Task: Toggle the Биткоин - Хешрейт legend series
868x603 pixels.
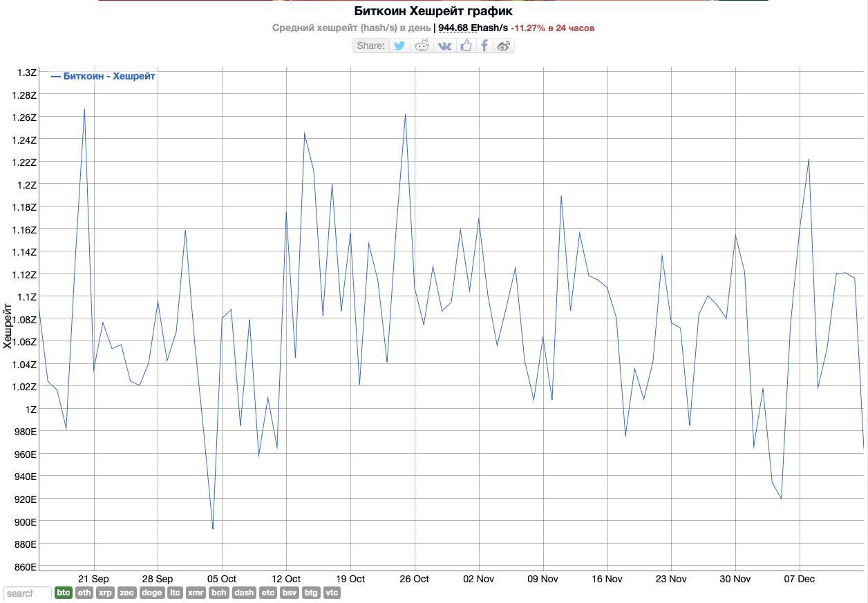Action: [x=104, y=76]
